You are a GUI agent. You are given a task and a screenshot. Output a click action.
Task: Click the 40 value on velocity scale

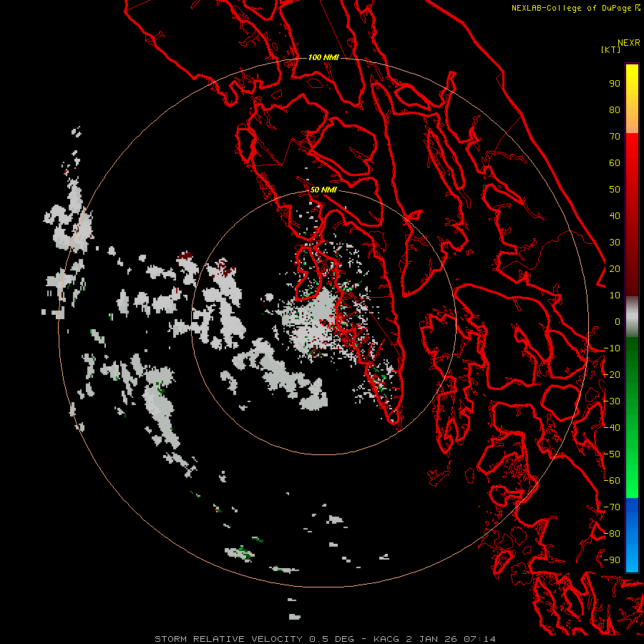615,215
